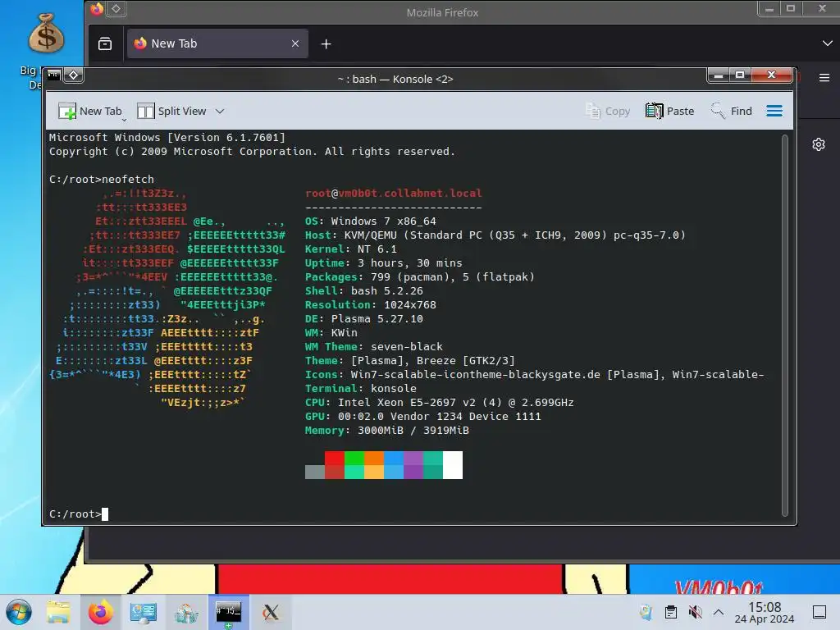Click the white neofetch color block

point(453,465)
